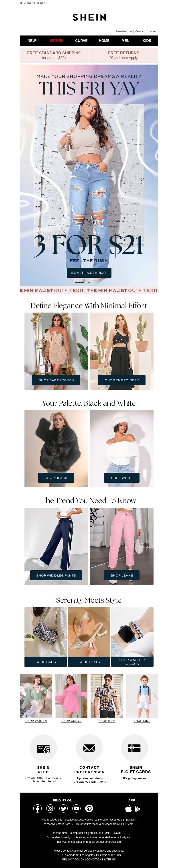Image resolution: width=178 pixels, height=868 pixels.
Task: Open the Apple App Store icon
Action: click(129, 808)
